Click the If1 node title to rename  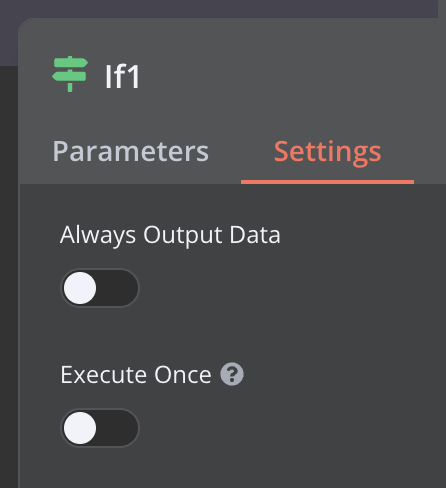122,77
